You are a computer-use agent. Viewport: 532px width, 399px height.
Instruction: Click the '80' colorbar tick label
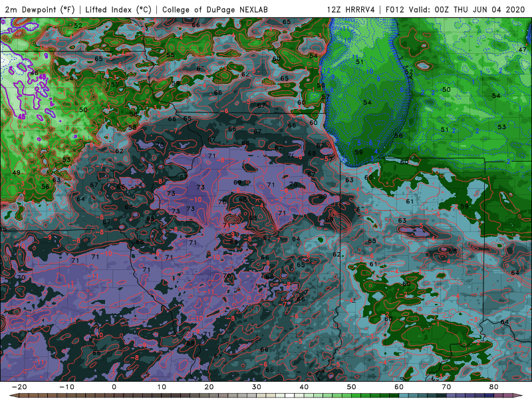click(494, 387)
